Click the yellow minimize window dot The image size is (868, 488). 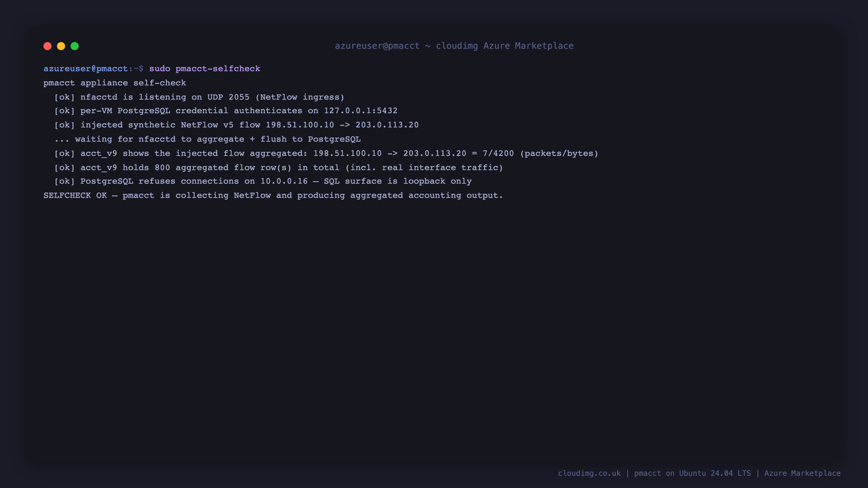click(61, 46)
